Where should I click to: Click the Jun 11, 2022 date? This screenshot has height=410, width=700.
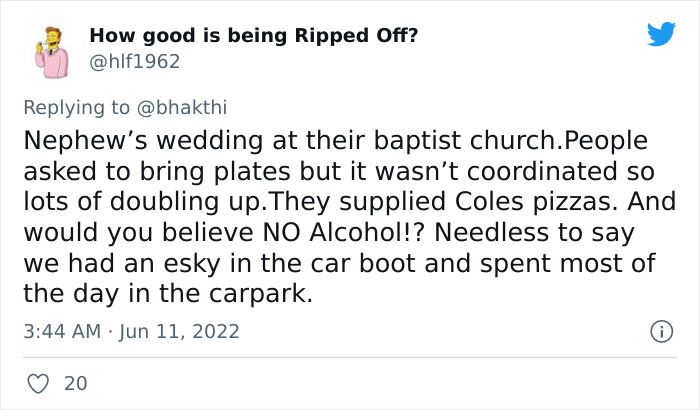pyautogui.click(x=179, y=330)
